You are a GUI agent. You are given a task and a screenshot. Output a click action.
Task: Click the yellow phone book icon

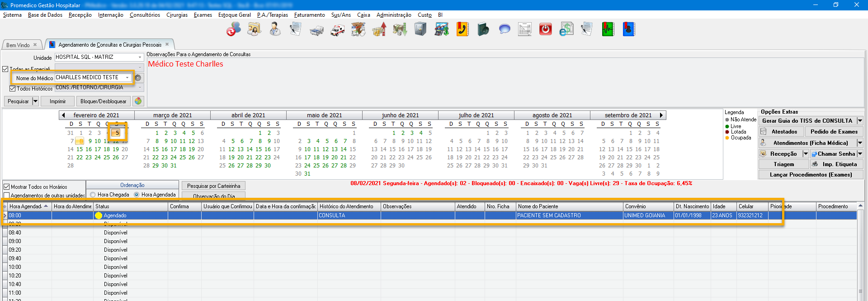tap(462, 30)
